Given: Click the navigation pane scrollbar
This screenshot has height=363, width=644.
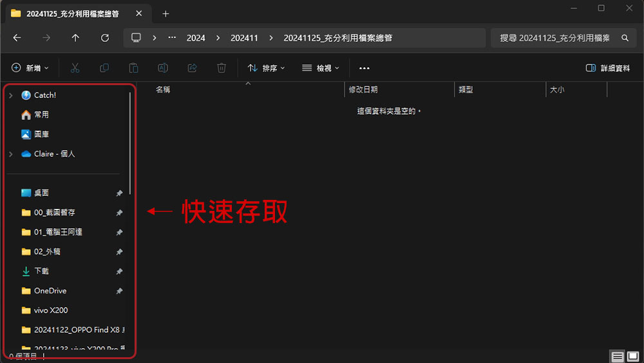Looking at the screenshot, I should 130,143.
